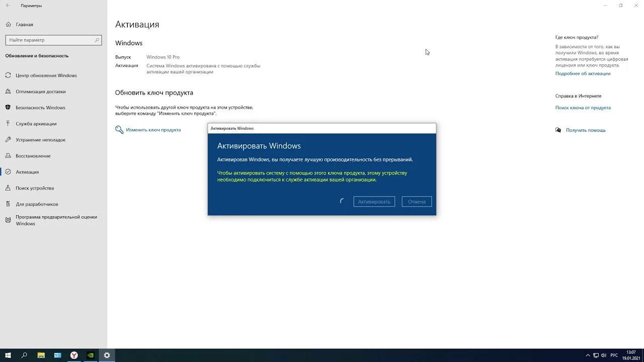Click Отмена in the activation dialog

tap(417, 202)
